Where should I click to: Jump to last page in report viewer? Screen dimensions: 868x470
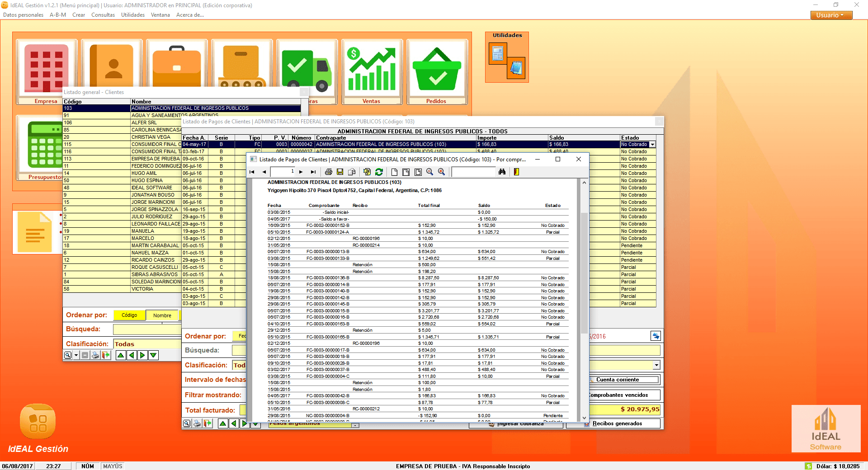point(313,172)
